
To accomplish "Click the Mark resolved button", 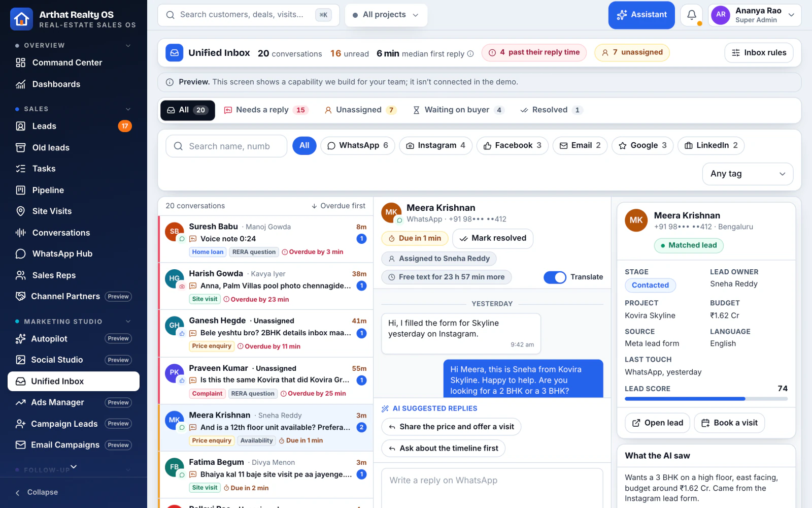I will tap(492, 238).
